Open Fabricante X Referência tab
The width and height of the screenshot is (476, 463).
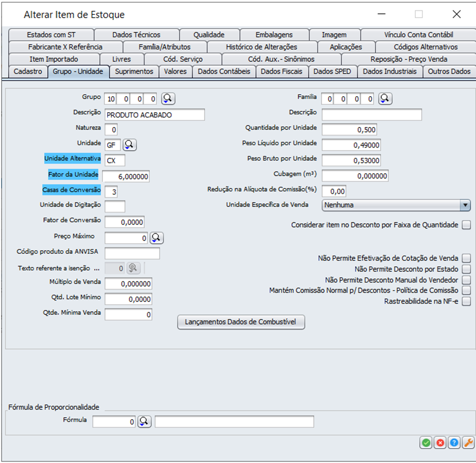tap(65, 47)
